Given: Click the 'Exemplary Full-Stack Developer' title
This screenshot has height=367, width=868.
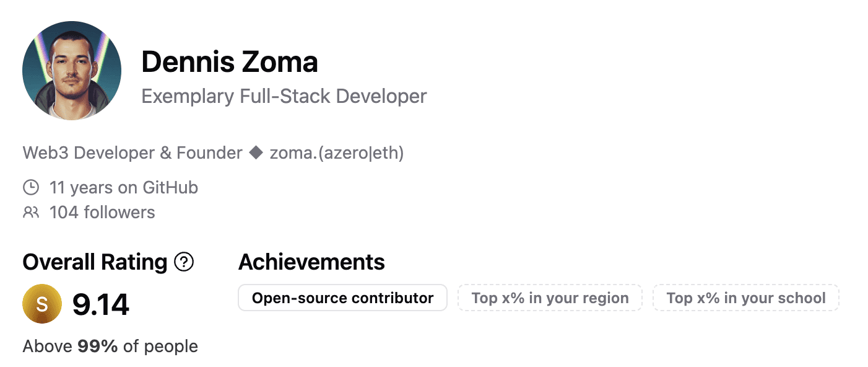Looking at the screenshot, I should pos(284,97).
